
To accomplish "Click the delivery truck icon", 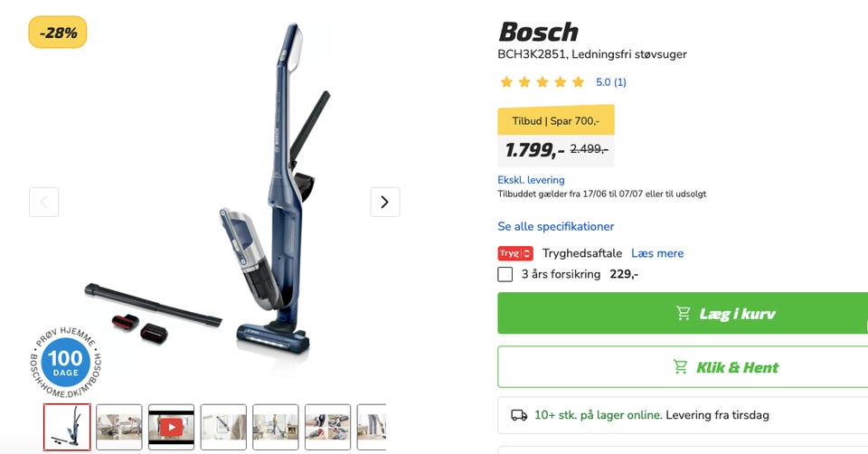I will 519,415.
